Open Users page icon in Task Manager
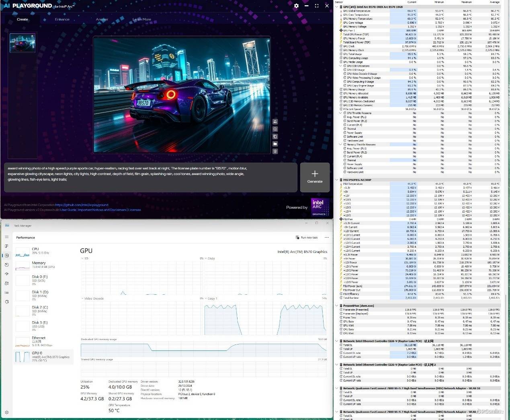The image size is (510, 420). (7, 283)
